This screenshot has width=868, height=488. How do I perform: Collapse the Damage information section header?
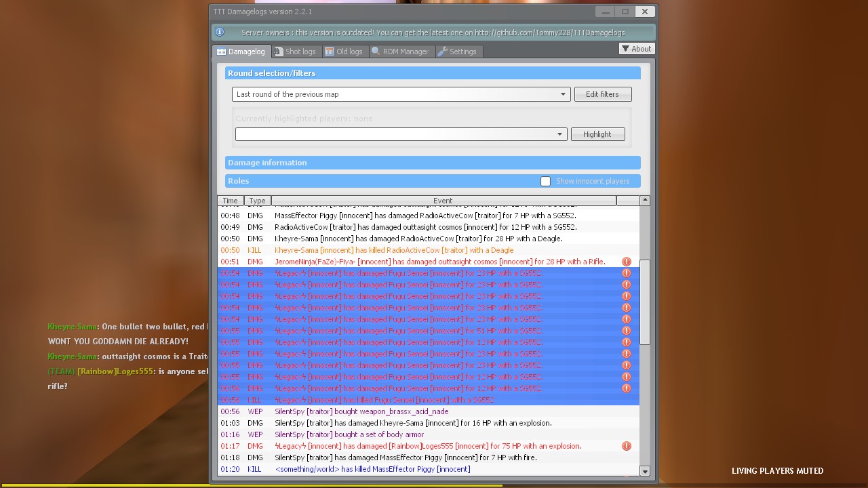click(x=433, y=163)
